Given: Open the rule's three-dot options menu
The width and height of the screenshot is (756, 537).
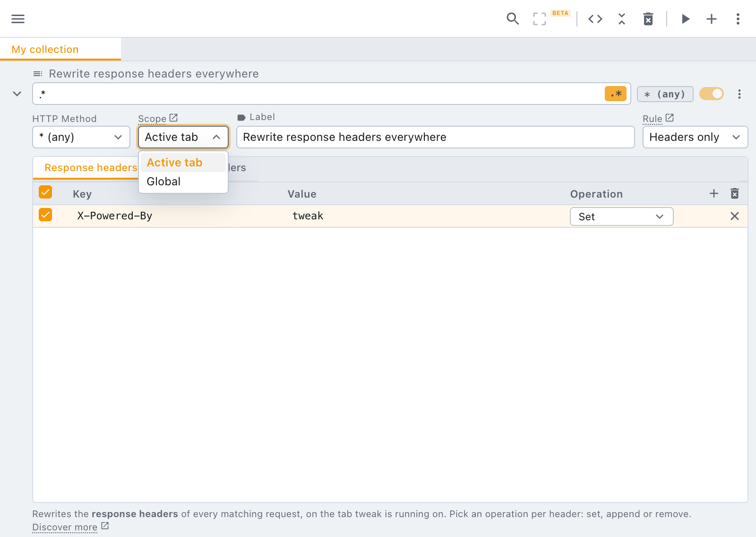Looking at the screenshot, I should [739, 94].
